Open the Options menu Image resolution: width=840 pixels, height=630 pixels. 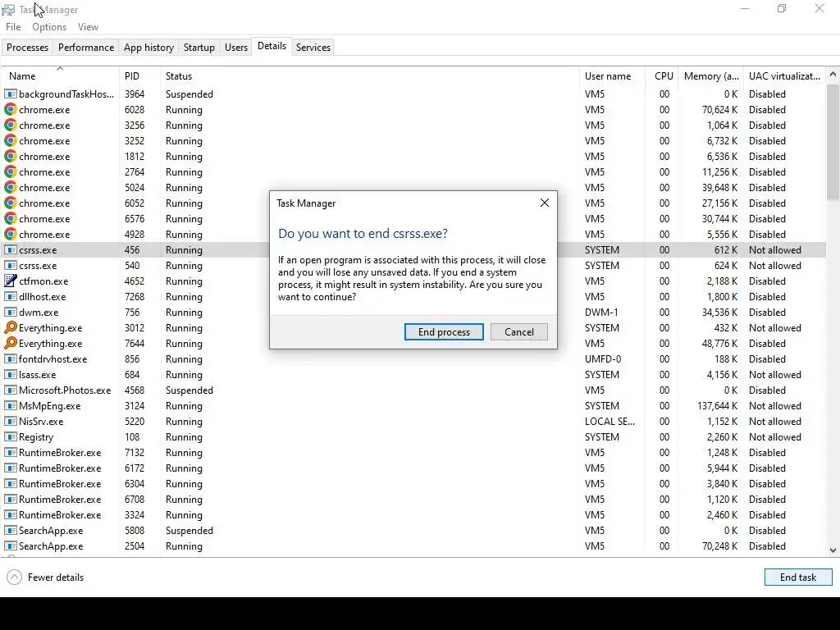pos(49,27)
